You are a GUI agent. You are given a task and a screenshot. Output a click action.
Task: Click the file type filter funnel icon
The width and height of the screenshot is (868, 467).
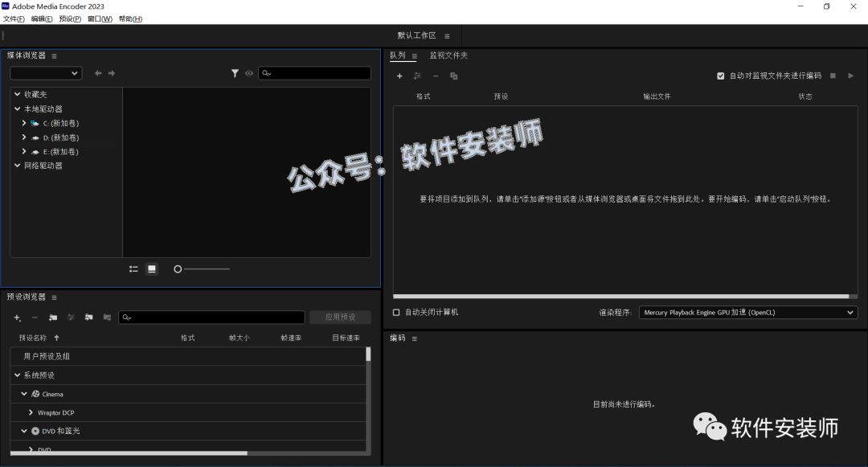235,73
